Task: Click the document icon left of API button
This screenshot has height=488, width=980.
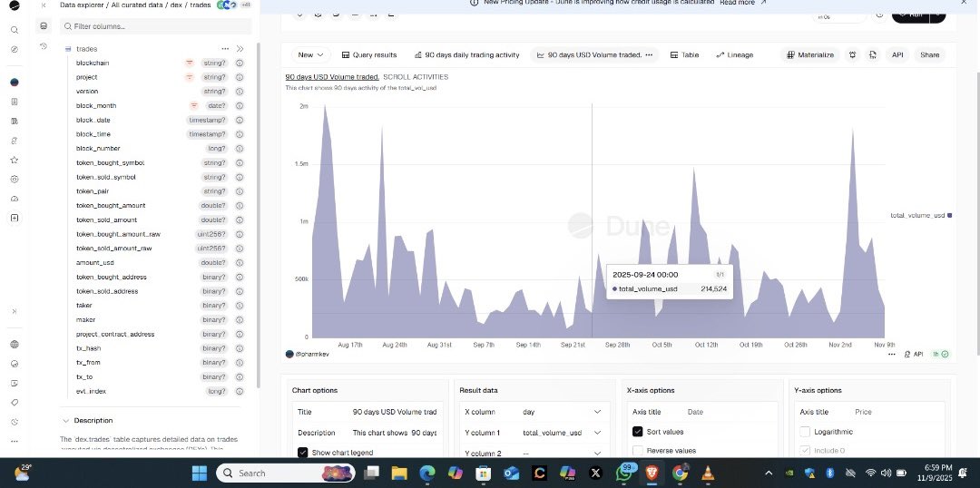Action: click(873, 55)
